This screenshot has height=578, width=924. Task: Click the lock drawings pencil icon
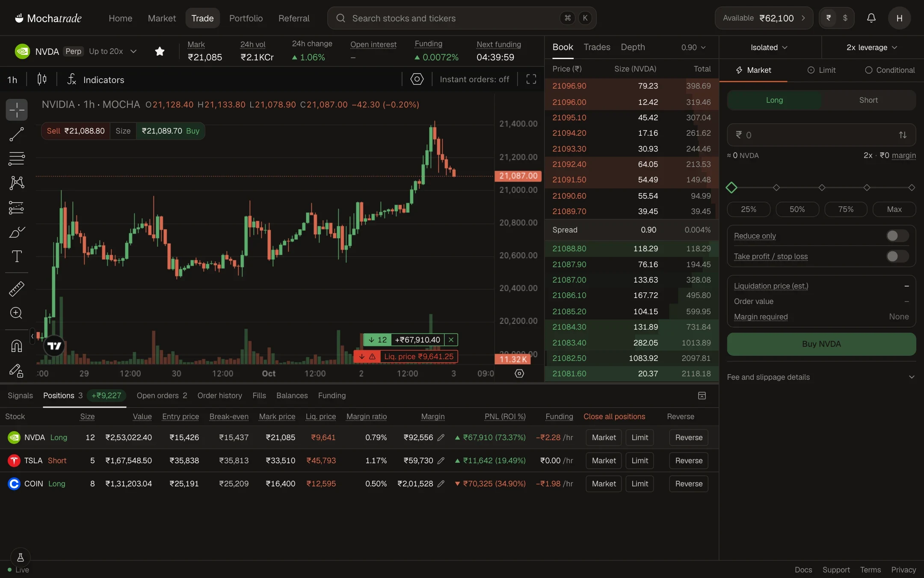click(17, 370)
